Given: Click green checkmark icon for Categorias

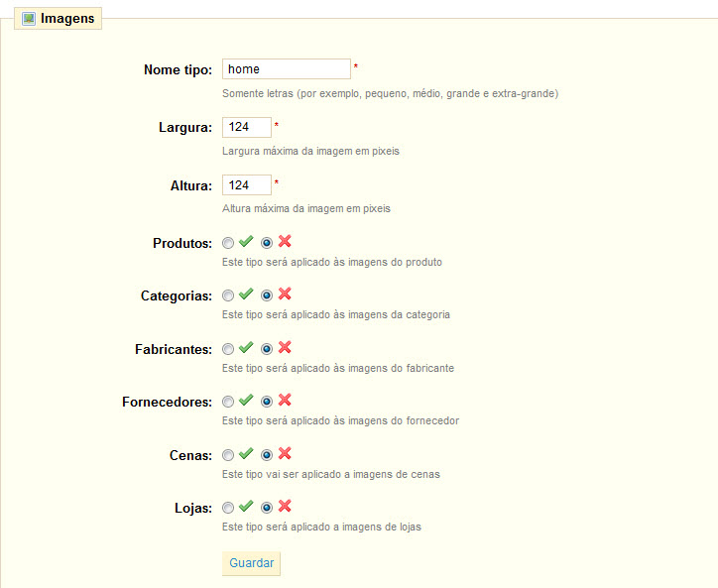Looking at the screenshot, I should [x=246, y=294].
